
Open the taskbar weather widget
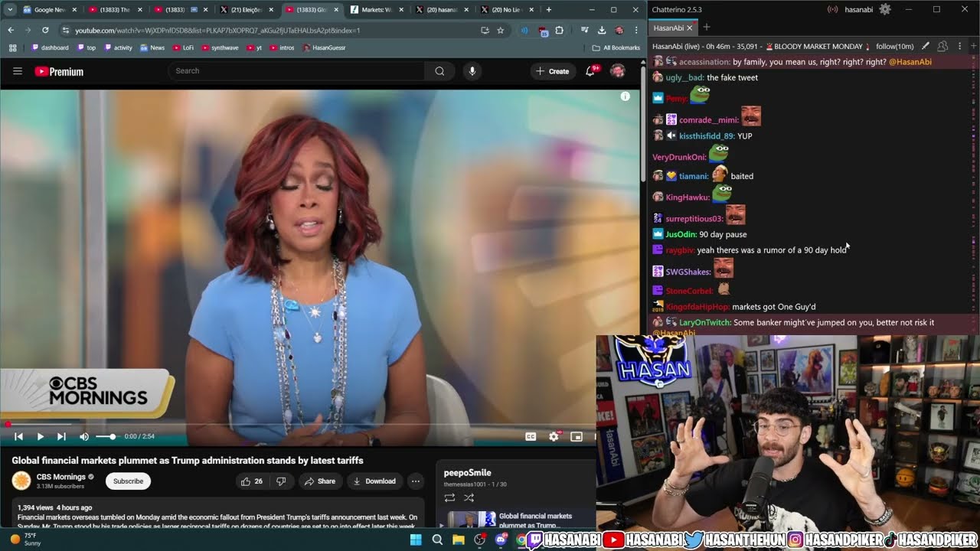click(25, 540)
